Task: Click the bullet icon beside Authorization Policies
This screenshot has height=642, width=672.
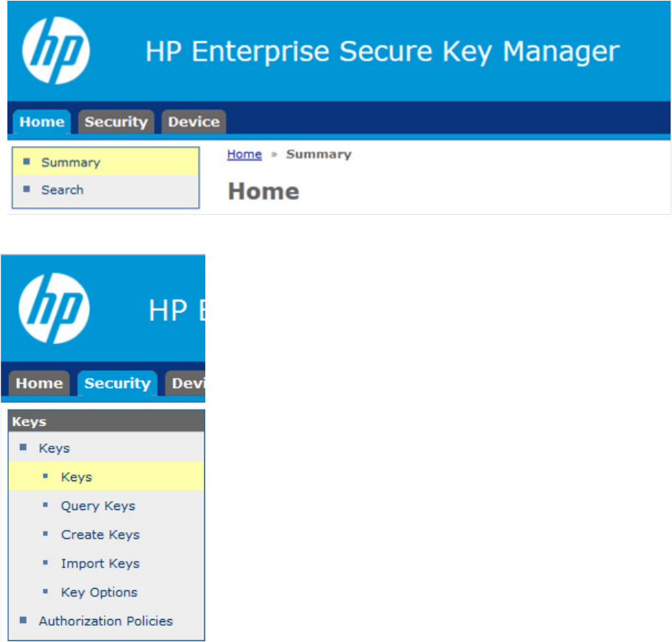Action: pyautogui.click(x=23, y=620)
